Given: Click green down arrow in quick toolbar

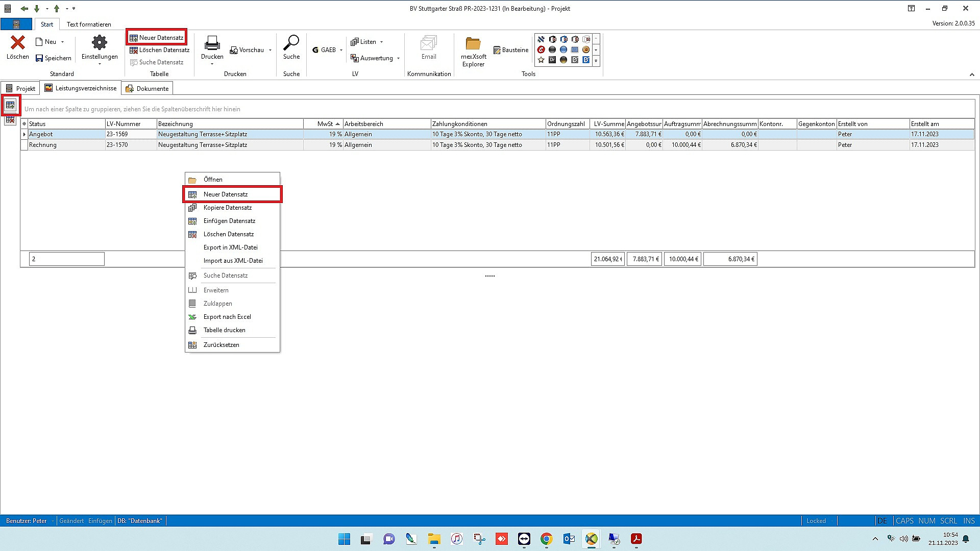Looking at the screenshot, I should (x=37, y=9).
